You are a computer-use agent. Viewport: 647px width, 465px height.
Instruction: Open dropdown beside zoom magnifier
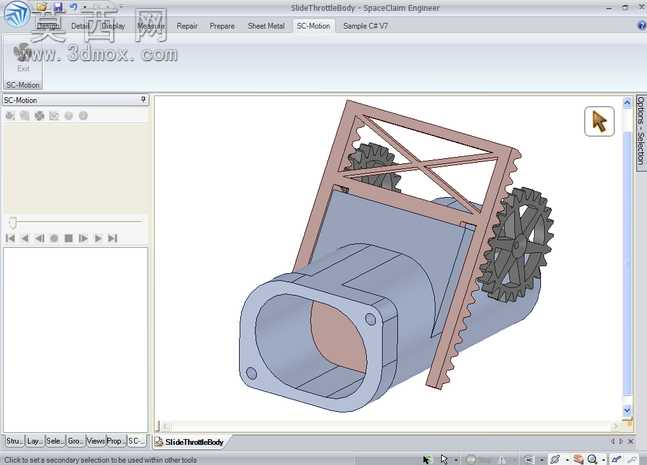tap(604, 460)
